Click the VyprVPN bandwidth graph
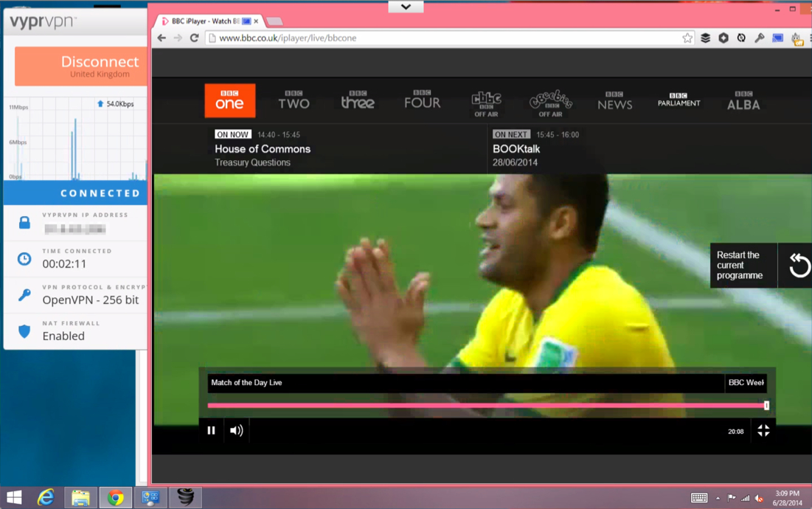This screenshot has width=812, height=509. click(76, 138)
